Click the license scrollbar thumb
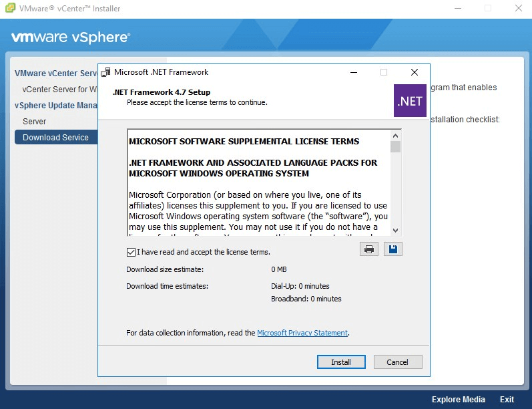Image resolution: width=532 pixels, height=409 pixels. pyautogui.click(x=395, y=147)
